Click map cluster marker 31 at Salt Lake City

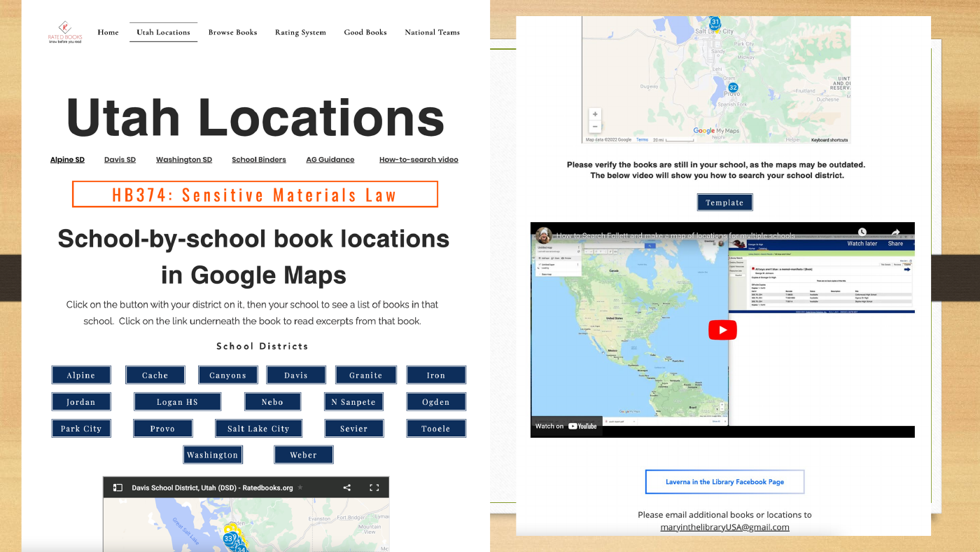pyautogui.click(x=715, y=22)
